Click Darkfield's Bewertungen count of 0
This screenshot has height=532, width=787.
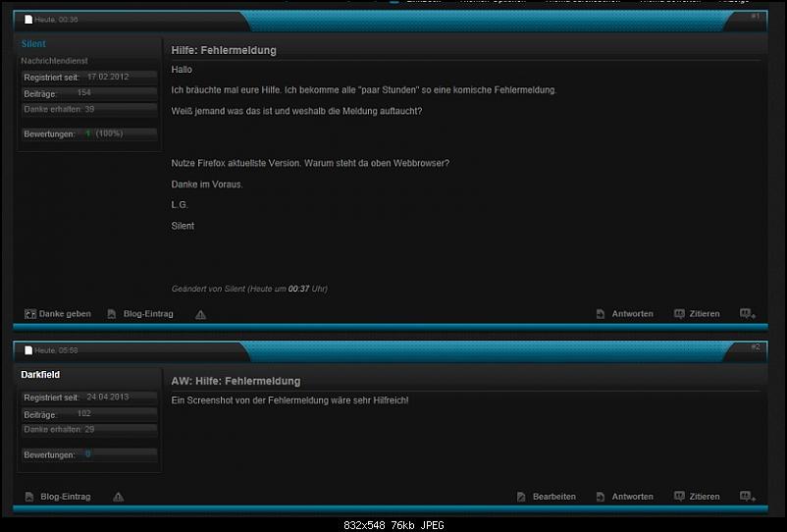pos(87,454)
